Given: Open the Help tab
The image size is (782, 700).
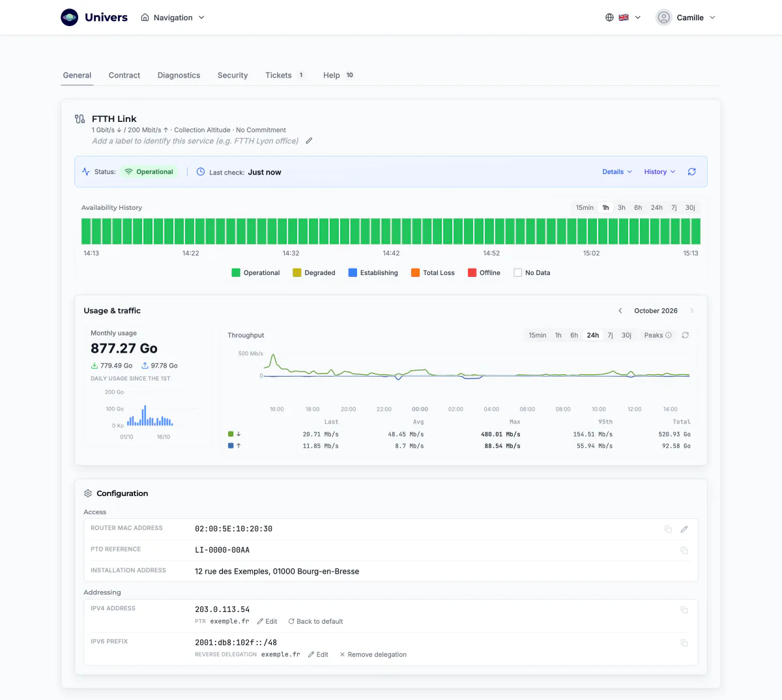Looking at the screenshot, I should point(338,75).
